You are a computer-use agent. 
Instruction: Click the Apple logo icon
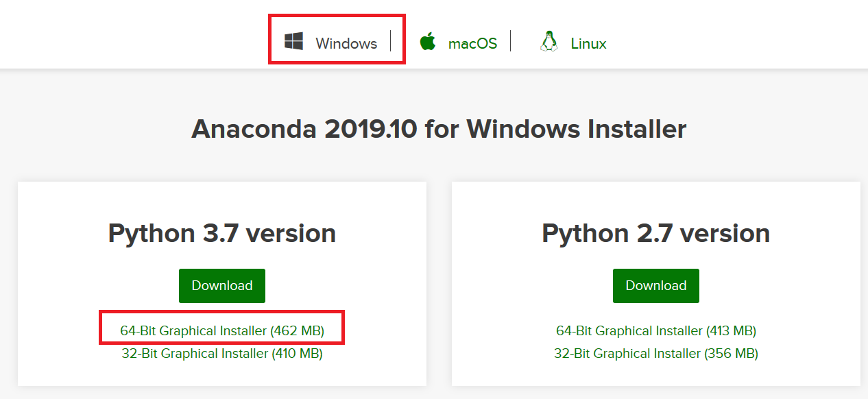(428, 41)
